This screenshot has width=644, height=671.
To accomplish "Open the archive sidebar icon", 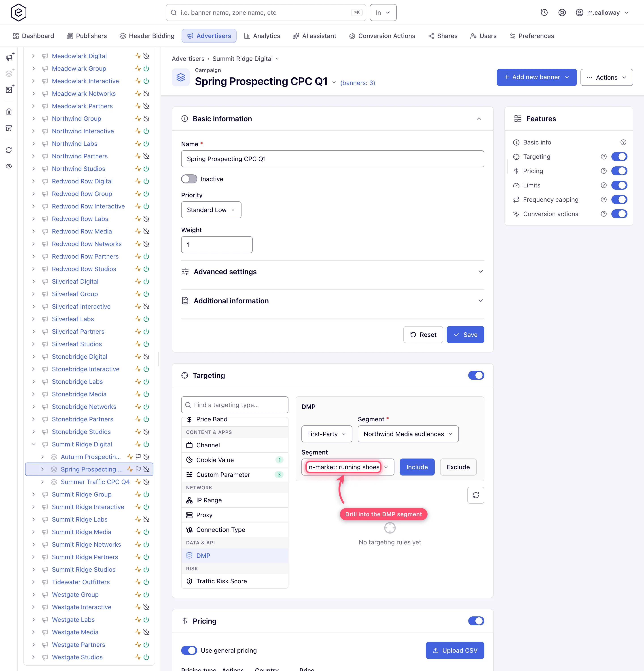I will pyautogui.click(x=9, y=128).
